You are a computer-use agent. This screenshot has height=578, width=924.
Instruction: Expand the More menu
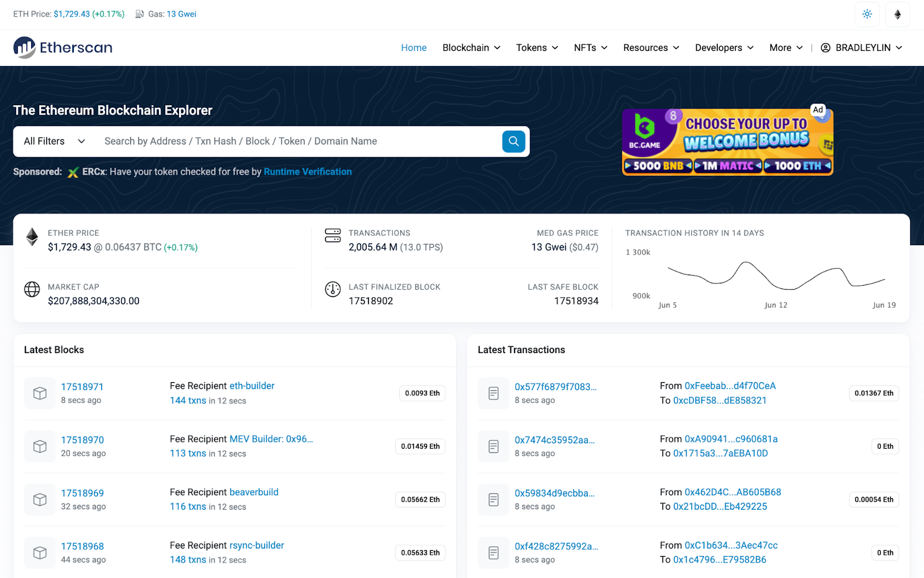coord(786,47)
